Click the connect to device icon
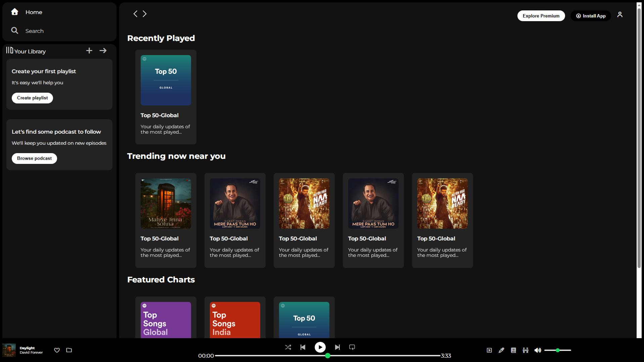Screen dimensions: 644x362 525,350
